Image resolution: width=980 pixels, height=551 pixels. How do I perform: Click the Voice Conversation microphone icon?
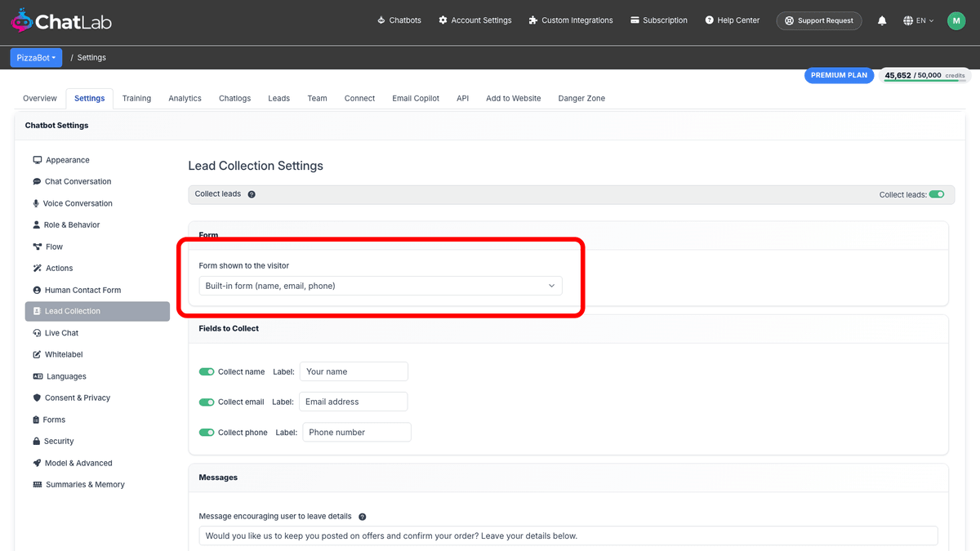(x=36, y=203)
